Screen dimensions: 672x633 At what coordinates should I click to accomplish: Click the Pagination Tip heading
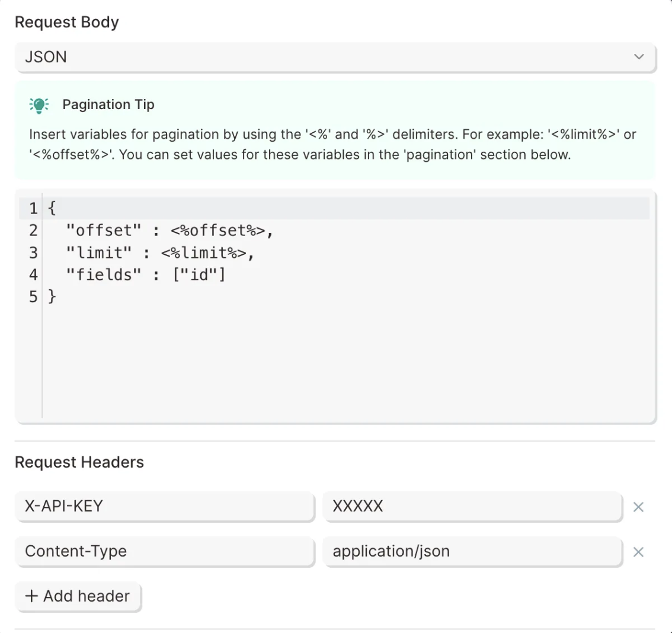(x=108, y=104)
